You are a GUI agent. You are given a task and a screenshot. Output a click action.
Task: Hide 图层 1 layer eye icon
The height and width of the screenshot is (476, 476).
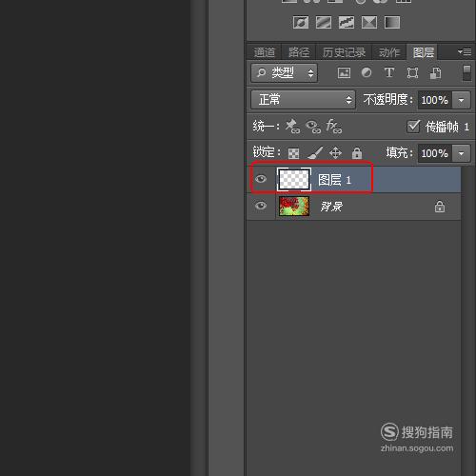[261, 179]
